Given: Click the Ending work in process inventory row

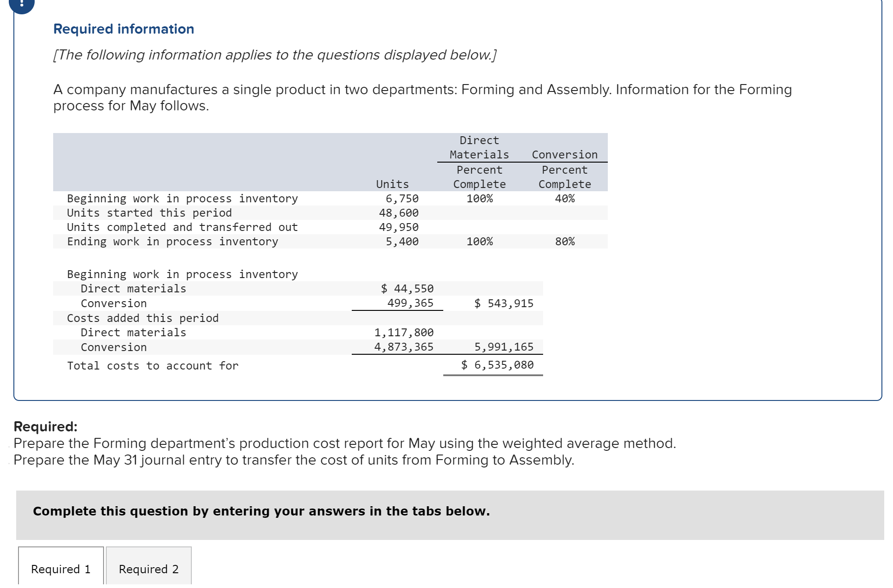Looking at the screenshot, I should pyautogui.click(x=172, y=242).
